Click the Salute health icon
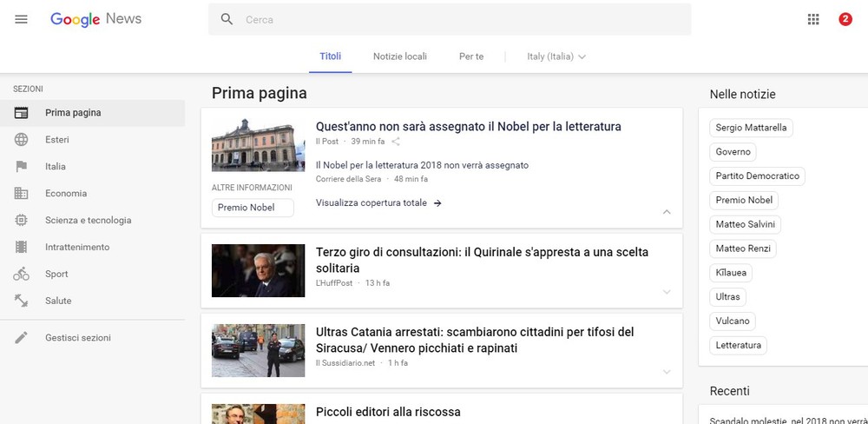 coord(22,301)
